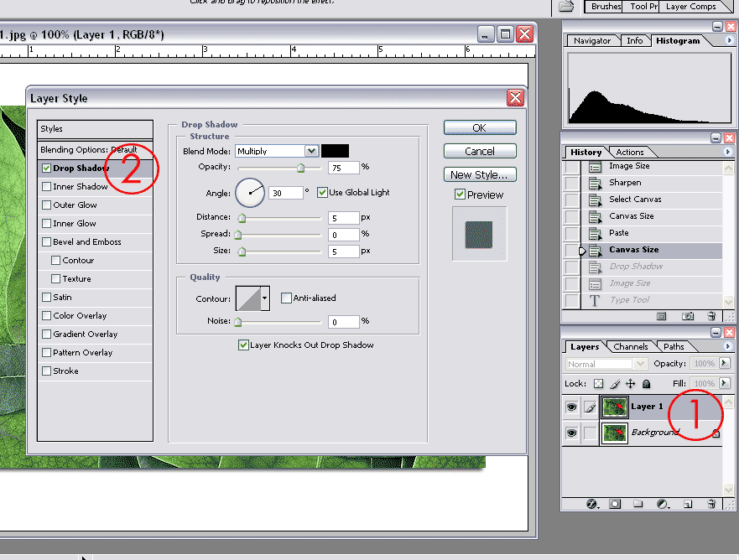
Task: Open the Blend Mode dropdown set to Multiply
Action: click(x=311, y=151)
